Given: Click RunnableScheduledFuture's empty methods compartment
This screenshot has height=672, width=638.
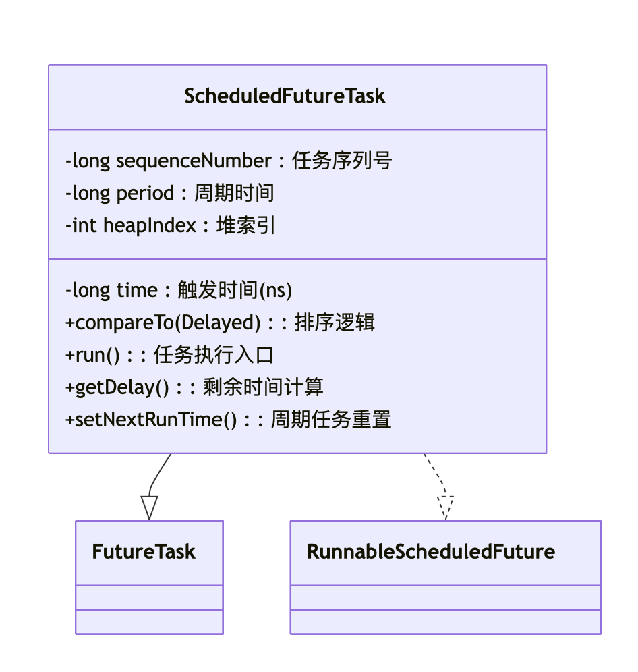Looking at the screenshot, I should 445,621.
